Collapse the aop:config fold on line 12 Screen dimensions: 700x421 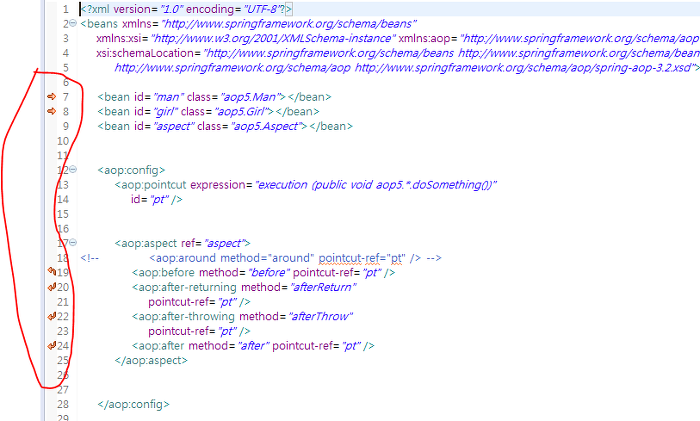pos(73,169)
